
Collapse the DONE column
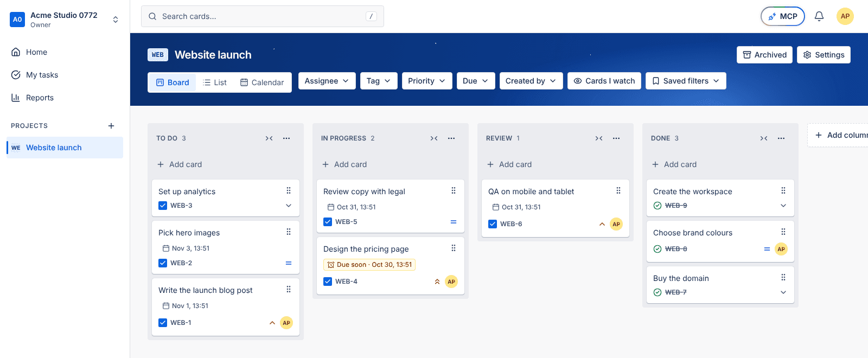pyautogui.click(x=764, y=138)
